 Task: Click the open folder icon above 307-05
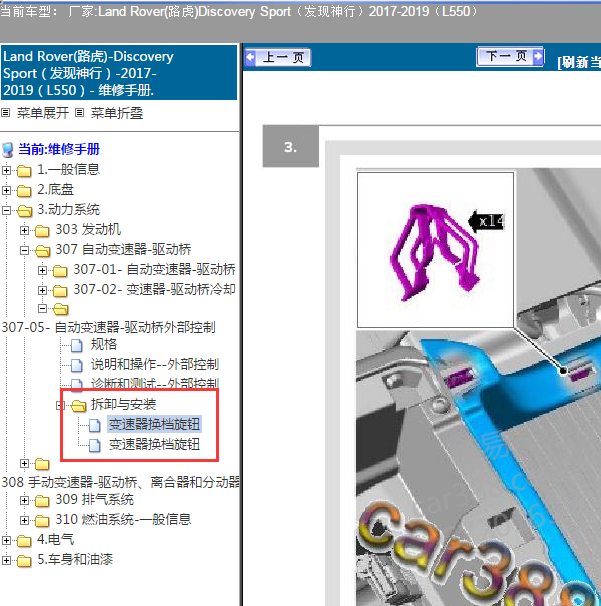pyautogui.click(x=61, y=309)
